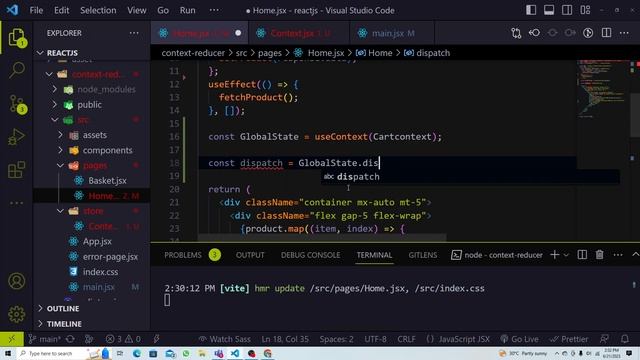
Task: Switch to the Context.jsx editor tab
Action: click(x=299, y=33)
